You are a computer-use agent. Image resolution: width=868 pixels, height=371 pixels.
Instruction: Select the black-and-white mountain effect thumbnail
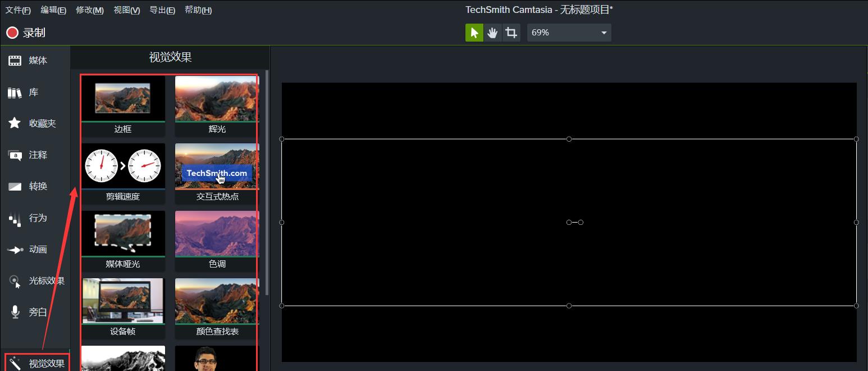(x=123, y=358)
